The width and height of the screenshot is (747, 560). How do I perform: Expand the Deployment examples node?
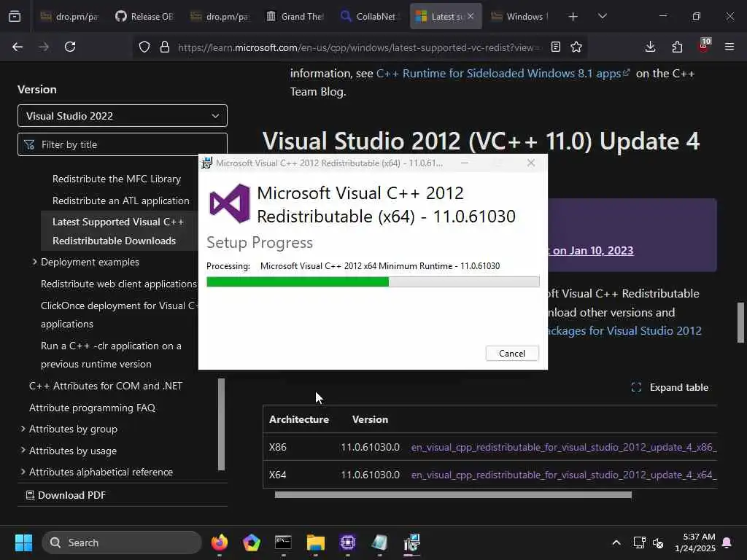click(x=35, y=262)
